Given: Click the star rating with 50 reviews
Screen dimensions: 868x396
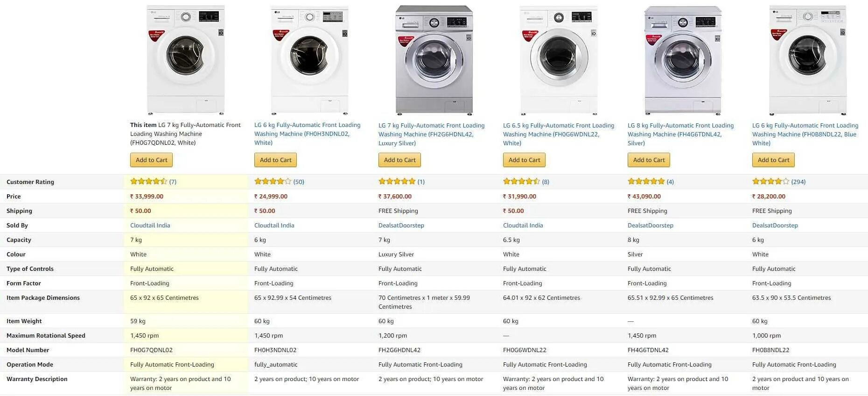Looking at the screenshot, I should 273,182.
